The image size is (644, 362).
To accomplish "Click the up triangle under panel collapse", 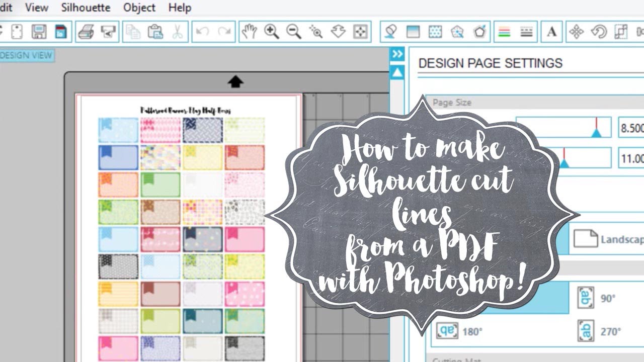I will coord(397,73).
